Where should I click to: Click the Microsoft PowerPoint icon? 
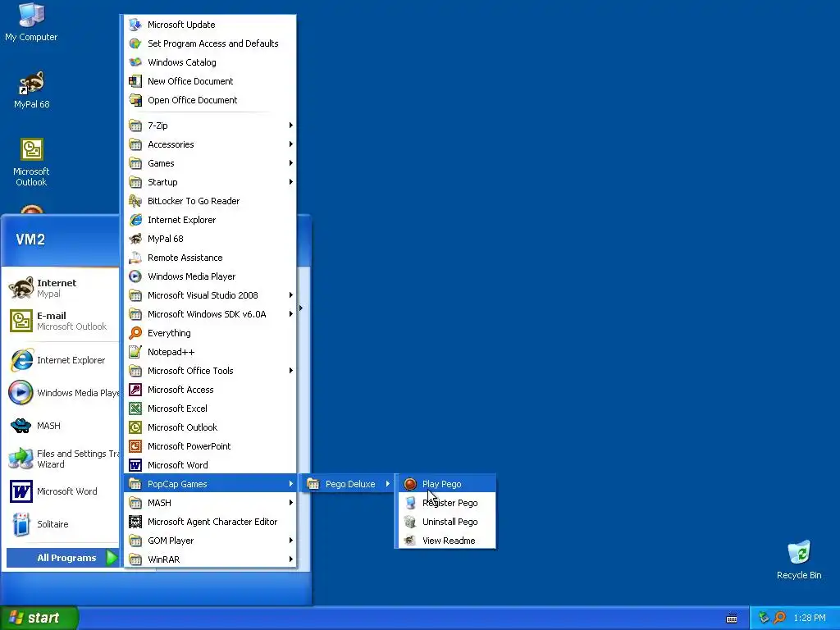135,446
